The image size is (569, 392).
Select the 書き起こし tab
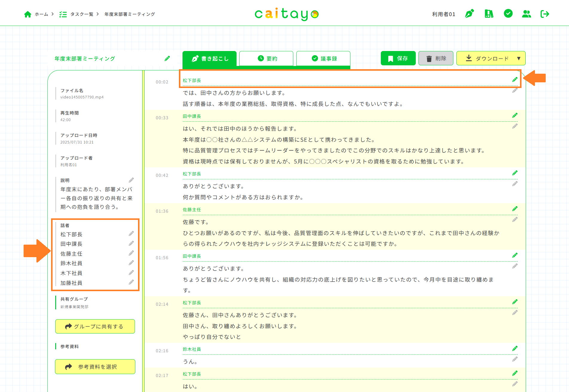point(209,58)
